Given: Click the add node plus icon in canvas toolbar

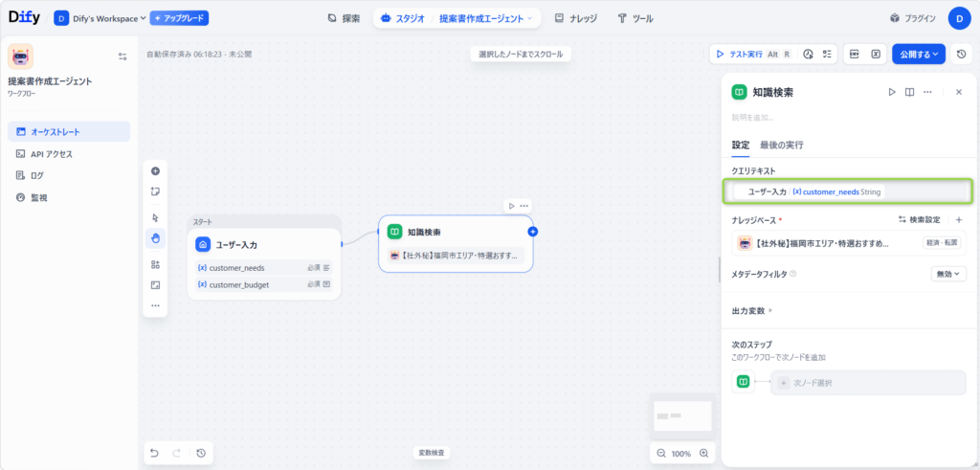Looking at the screenshot, I should pos(155,171).
